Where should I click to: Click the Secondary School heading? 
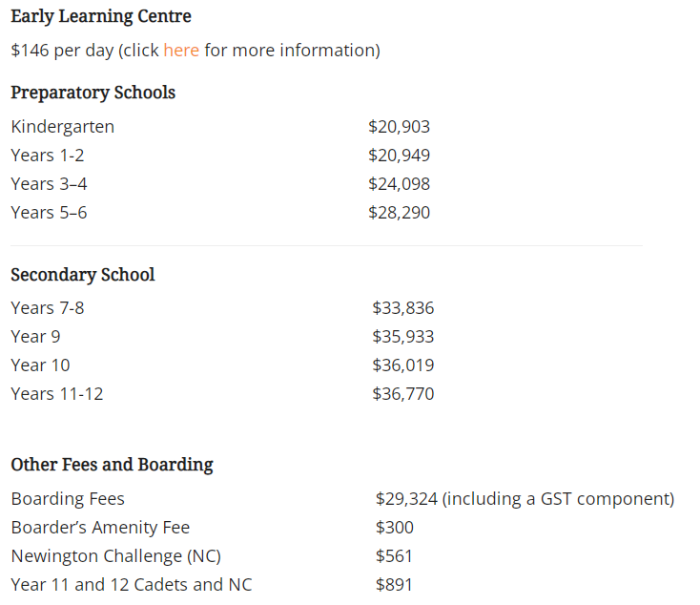[x=83, y=274]
